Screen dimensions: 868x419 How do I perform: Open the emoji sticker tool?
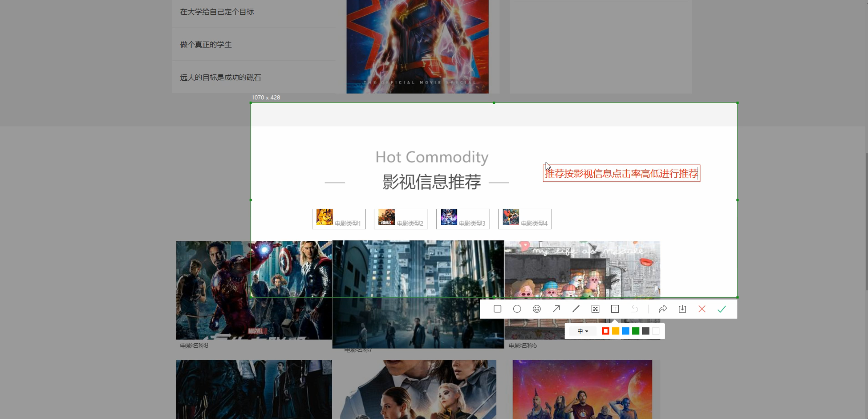(537, 309)
